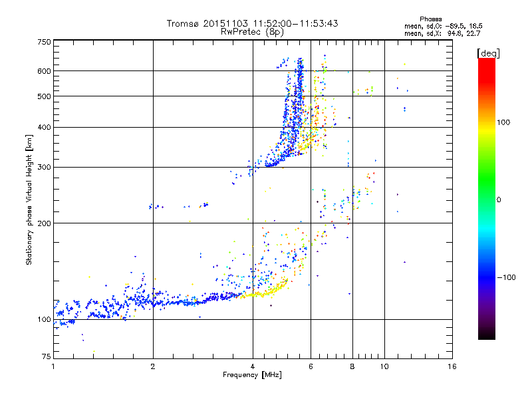
Task: Click the 16 x-axis tick label
Action: [x=452, y=366]
